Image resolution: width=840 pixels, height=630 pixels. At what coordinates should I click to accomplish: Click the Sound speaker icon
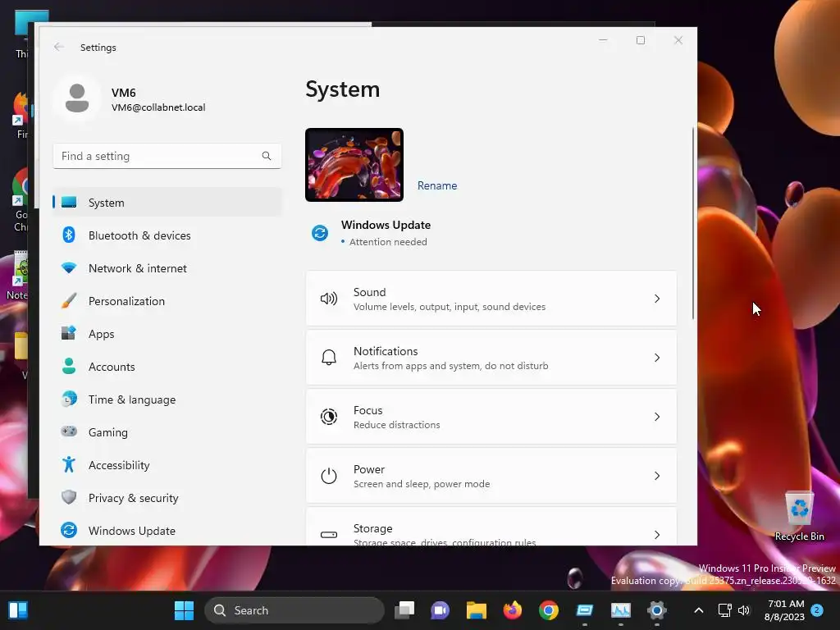point(328,299)
